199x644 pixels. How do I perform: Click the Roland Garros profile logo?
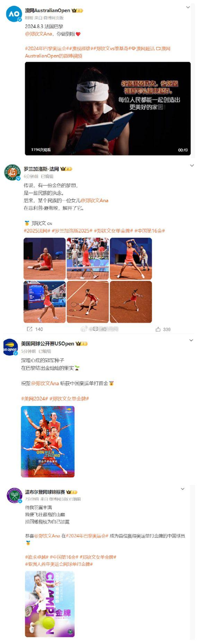(x=12, y=172)
